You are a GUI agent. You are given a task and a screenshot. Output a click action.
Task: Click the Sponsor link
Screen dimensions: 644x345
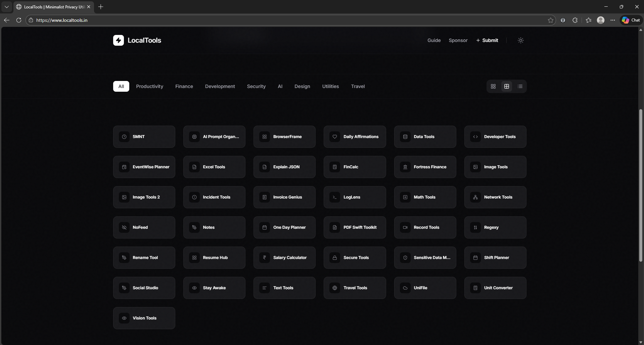click(458, 40)
